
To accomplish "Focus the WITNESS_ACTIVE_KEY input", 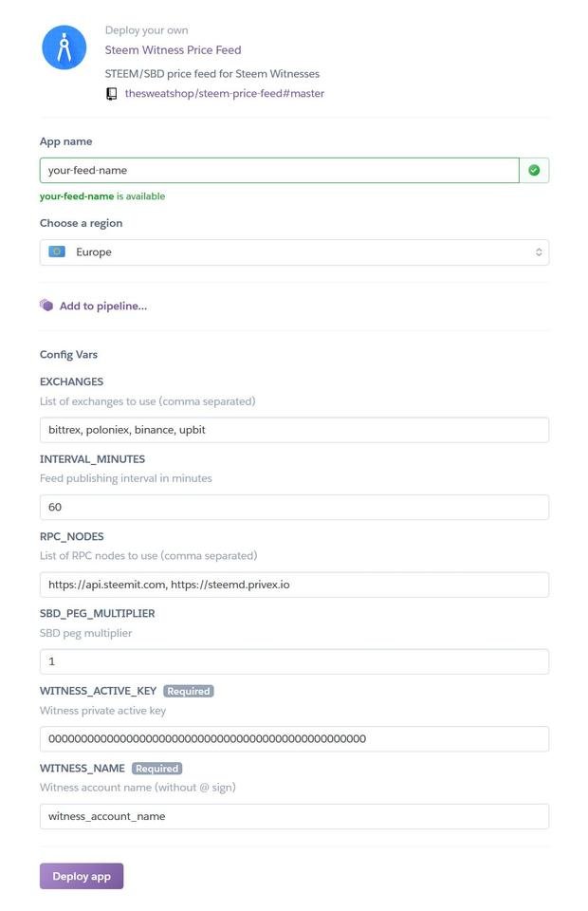I will coord(294,739).
